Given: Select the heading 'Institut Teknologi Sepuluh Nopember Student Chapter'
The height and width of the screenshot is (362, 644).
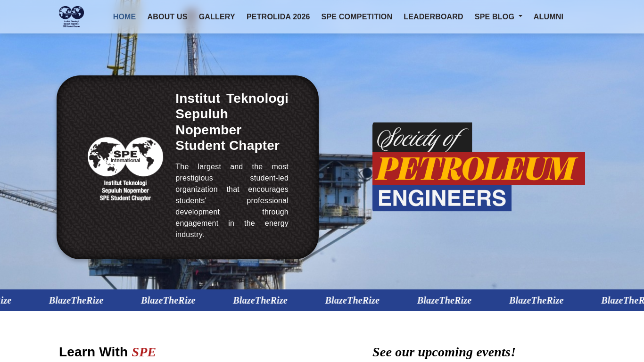Looking at the screenshot, I should [x=232, y=122].
